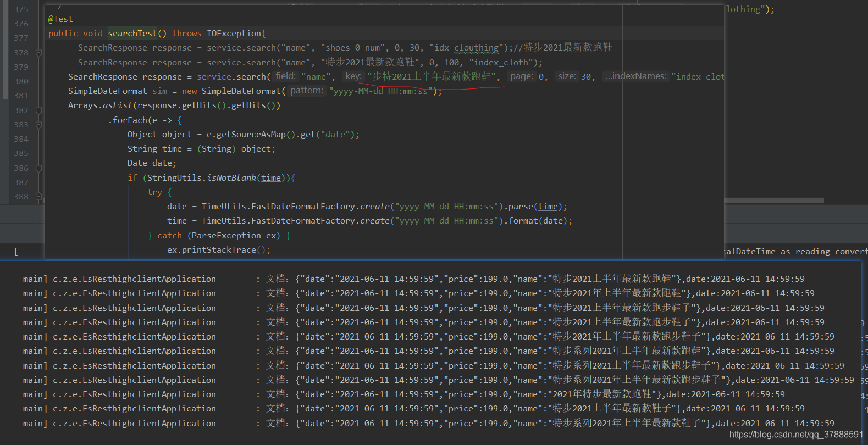Click the "pattern:" parameter hint

coord(307,91)
